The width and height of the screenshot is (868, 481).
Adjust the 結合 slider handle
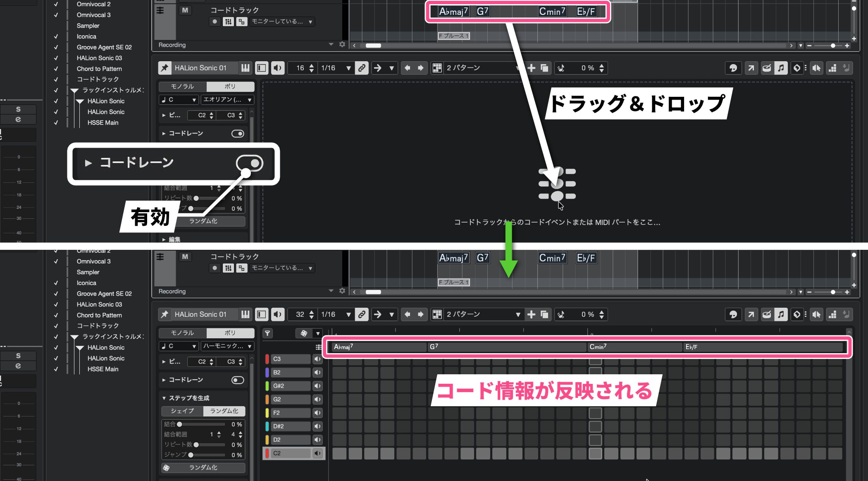point(179,424)
